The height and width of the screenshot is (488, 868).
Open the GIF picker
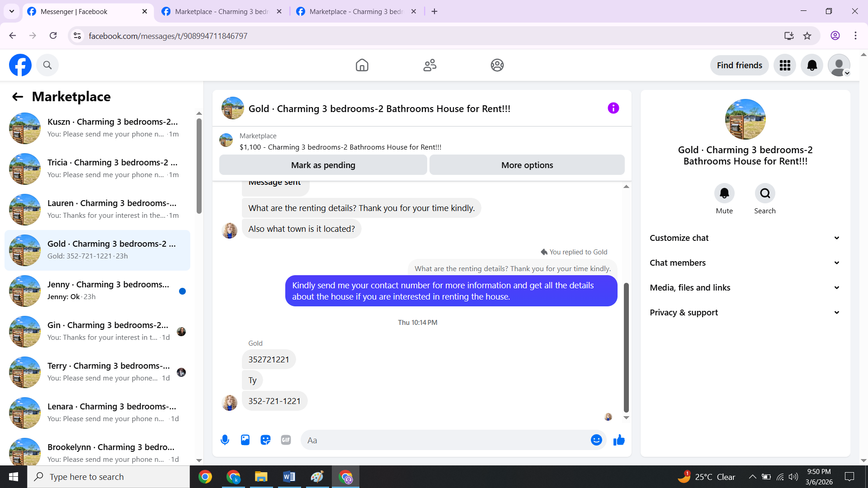(x=286, y=440)
